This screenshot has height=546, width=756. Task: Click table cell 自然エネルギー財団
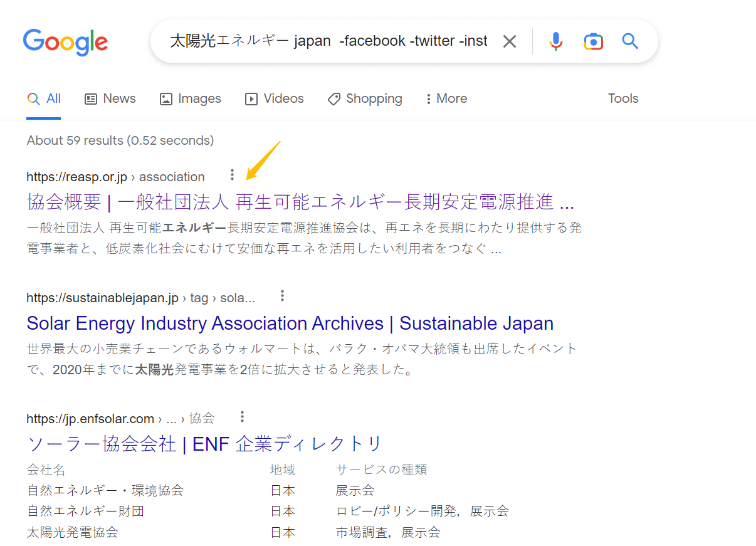click(x=85, y=512)
